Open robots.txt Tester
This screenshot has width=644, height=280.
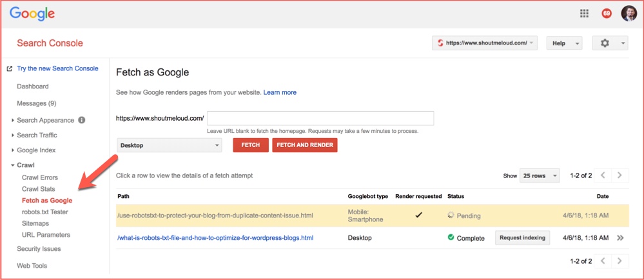[44, 212]
